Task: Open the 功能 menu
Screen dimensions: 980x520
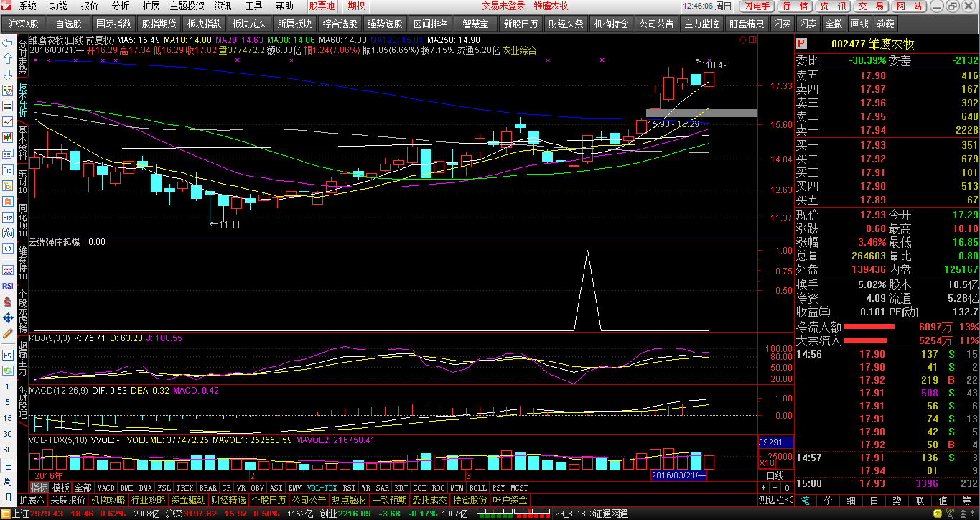Action: pos(59,6)
